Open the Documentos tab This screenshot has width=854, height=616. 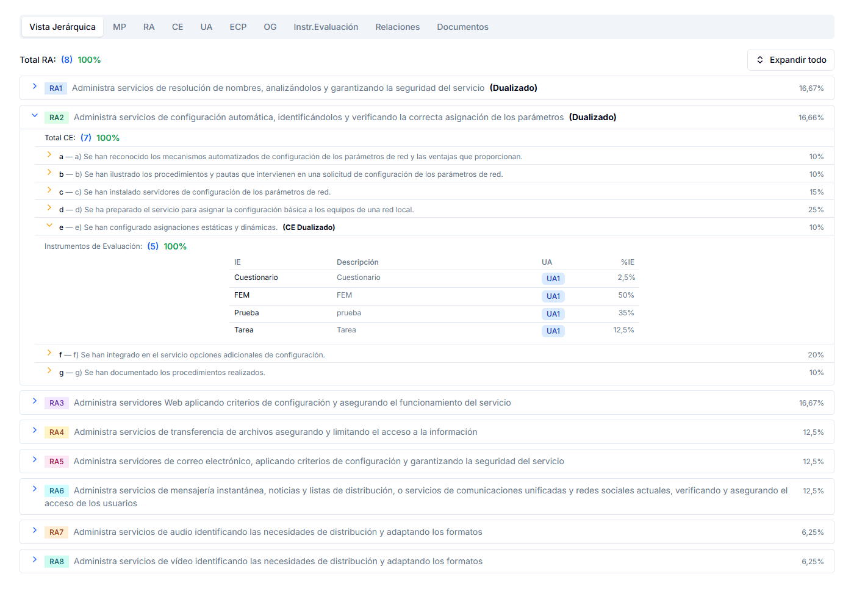pyautogui.click(x=463, y=27)
